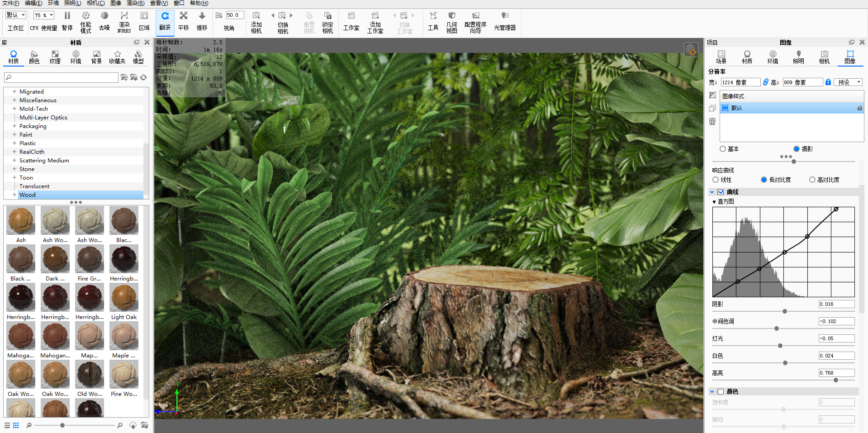
Task: Open the Render (渲染) menu
Action: [135, 3]
